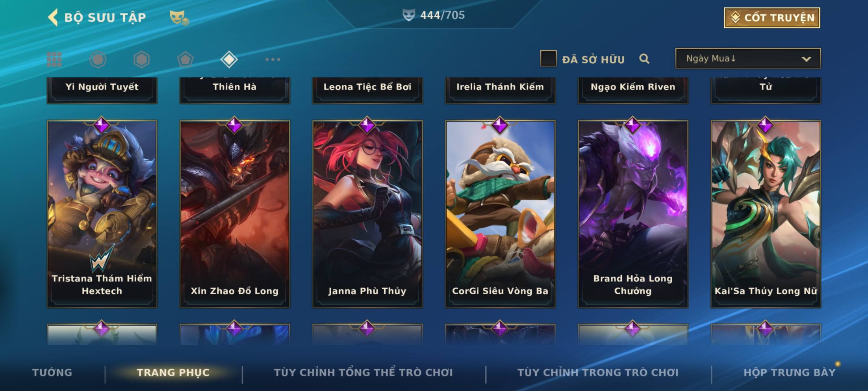
Task: Open Tristana Thám Hiểm Hextech skin card
Action: [x=102, y=214]
